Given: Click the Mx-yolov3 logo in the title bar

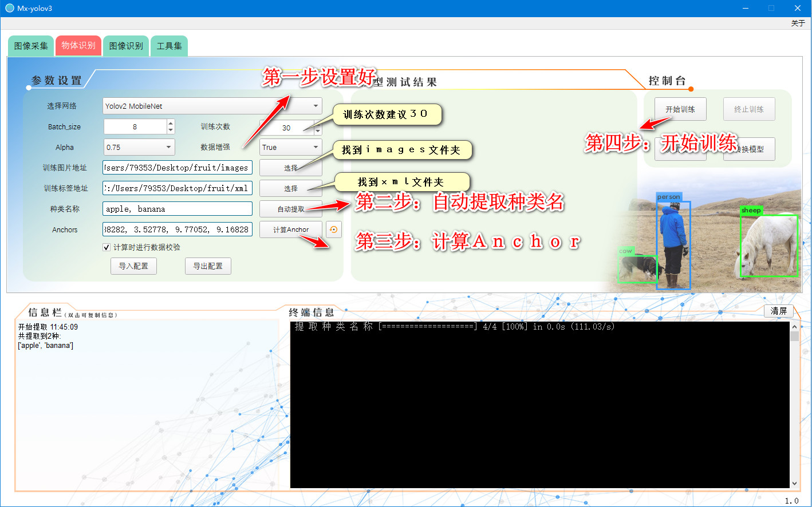Looking at the screenshot, I should click(x=9, y=8).
